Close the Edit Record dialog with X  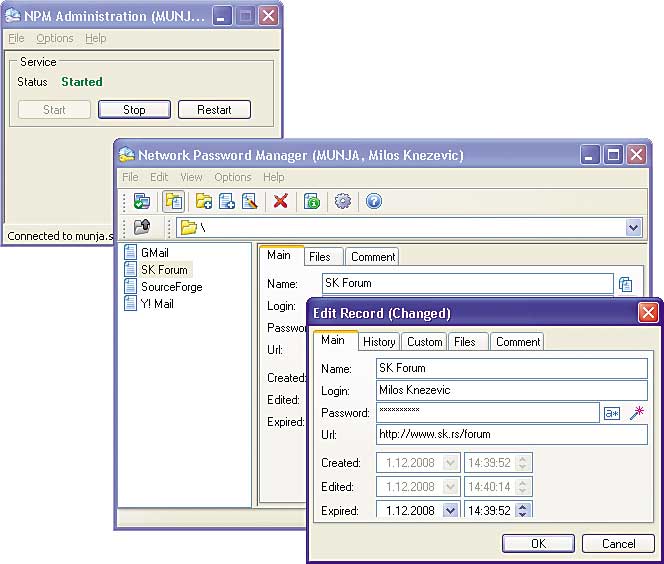tap(648, 313)
